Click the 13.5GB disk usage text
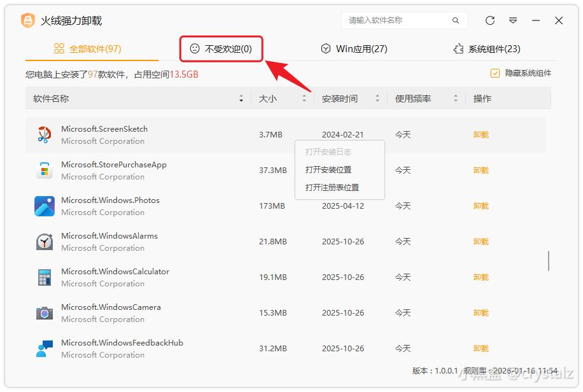583x392 pixels. (184, 74)
